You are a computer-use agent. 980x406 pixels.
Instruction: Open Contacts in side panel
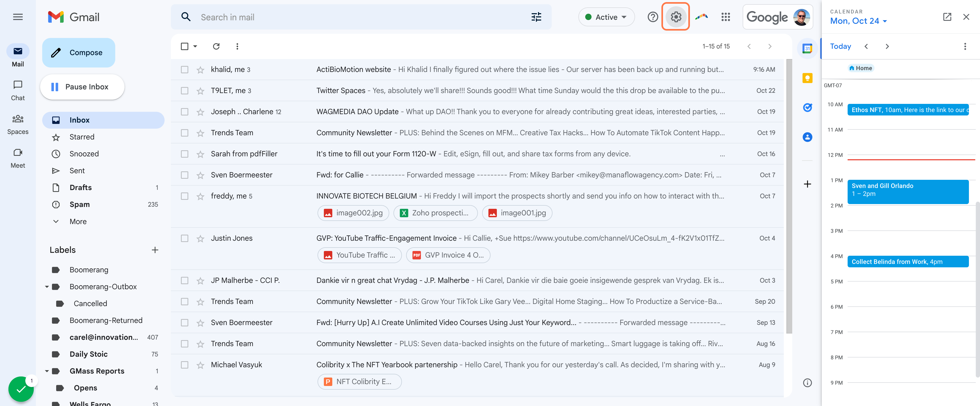[807, 137]
